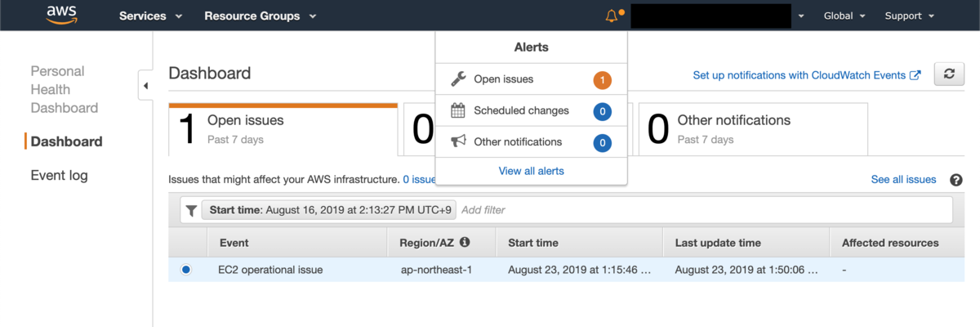The height and width of the screenshot is (327, 980).
Task: Click the refresh button icon
Action: (x=948, y=74)
